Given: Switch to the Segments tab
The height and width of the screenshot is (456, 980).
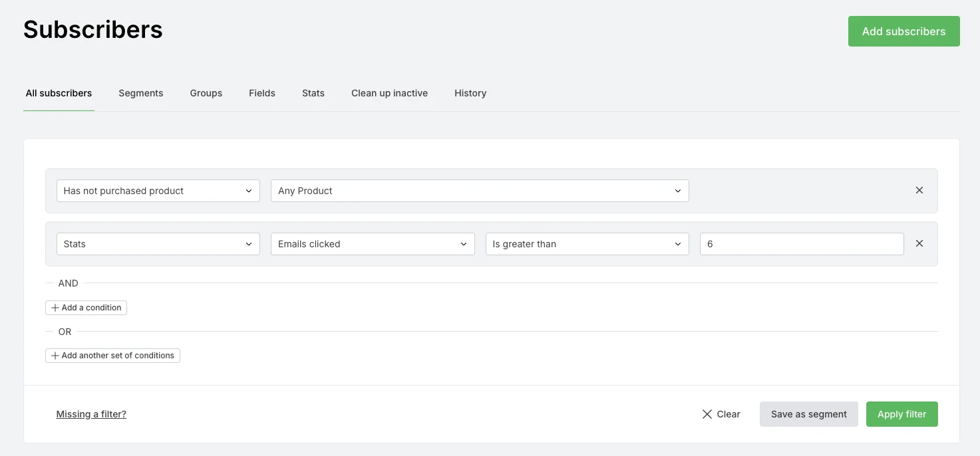Looking at the screenshot, I should (140, 93).
